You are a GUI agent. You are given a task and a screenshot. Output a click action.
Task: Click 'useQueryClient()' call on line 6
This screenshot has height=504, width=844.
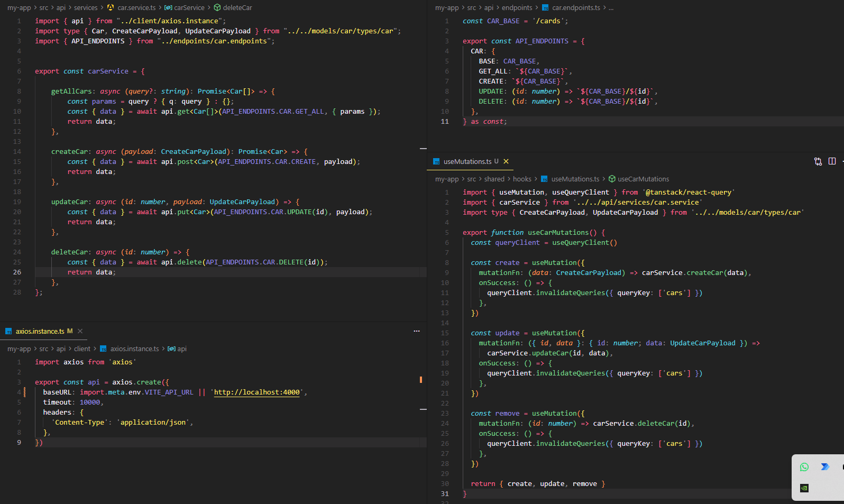tap(585, 242)
